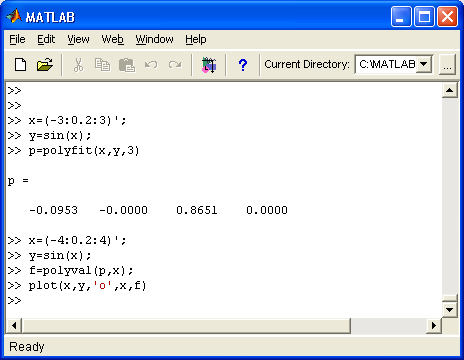This screenshot has width=464, height=360.
Task: Click the value 0.8651 in output
Action: point(197,210)
